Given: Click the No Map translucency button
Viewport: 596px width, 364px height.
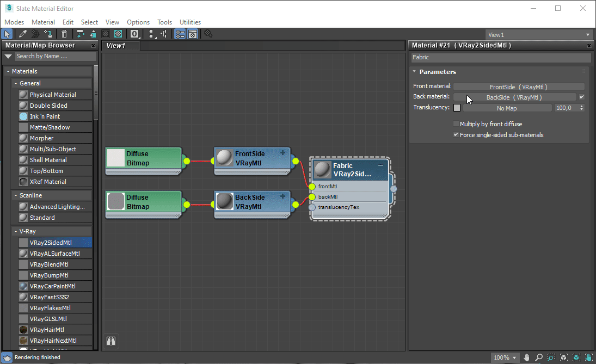Looking at the screenshot, I should (507, 108).
